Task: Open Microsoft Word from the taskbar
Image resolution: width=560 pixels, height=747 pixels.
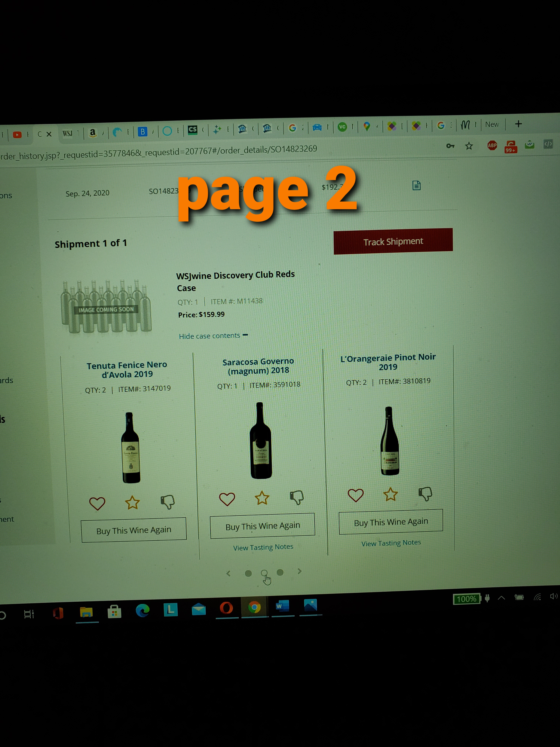Action: [x=282, y=606]
